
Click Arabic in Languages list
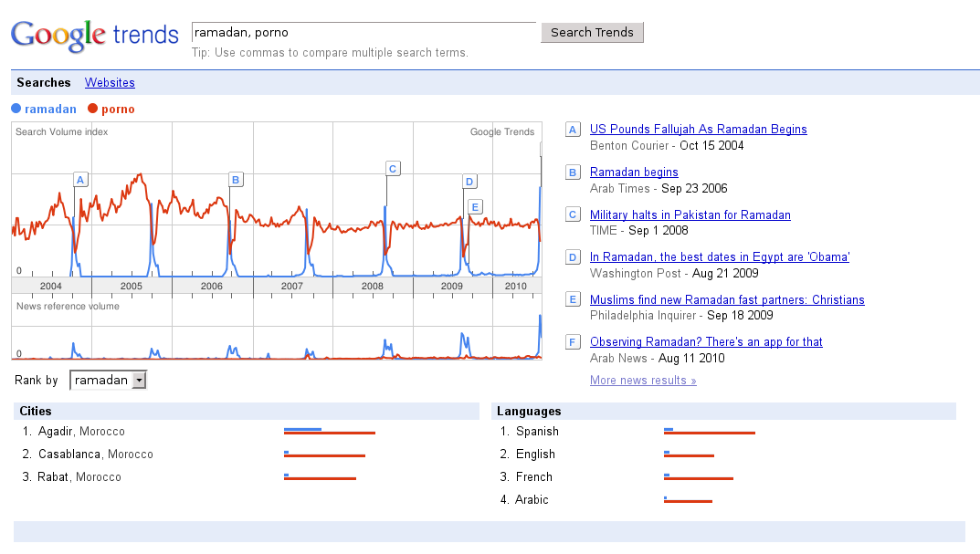tap(532, 499)
